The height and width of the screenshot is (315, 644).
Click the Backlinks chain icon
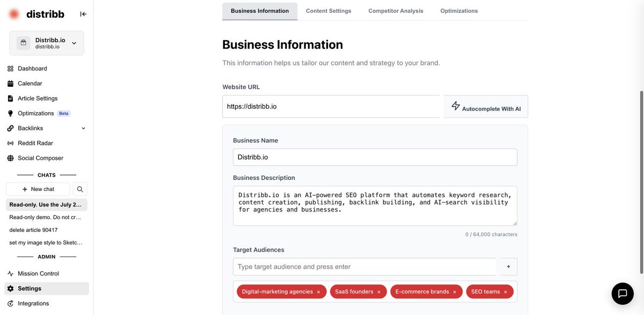10,128
